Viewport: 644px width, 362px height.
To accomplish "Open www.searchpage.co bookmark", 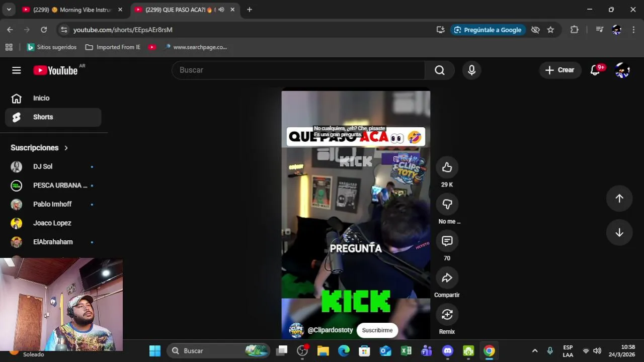I will click(x=195, y=47).
